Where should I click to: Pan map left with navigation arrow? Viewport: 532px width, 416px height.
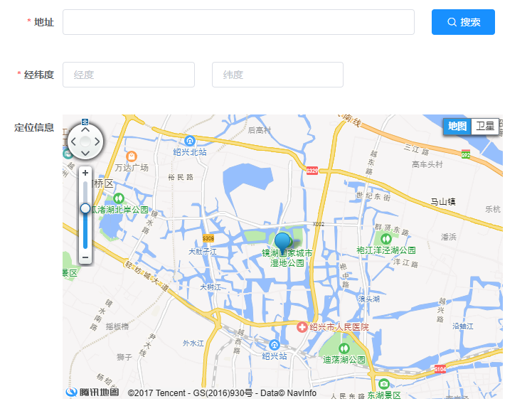74,142
